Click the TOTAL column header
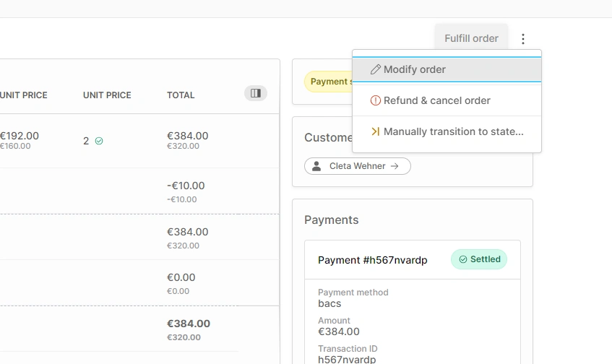Screen dimensions: 612x364 (181, 95)
